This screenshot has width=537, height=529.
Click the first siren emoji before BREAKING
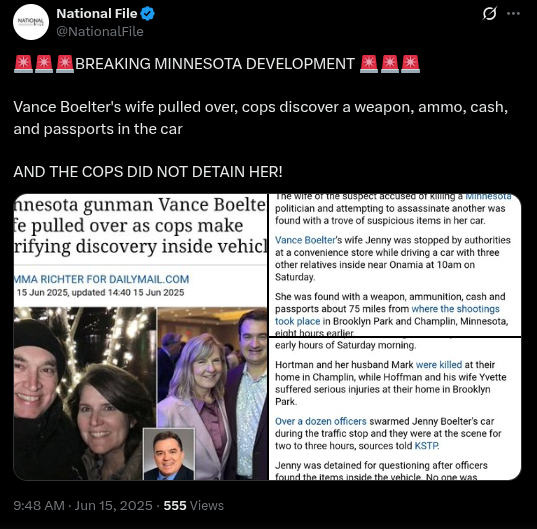coord(23,64)
